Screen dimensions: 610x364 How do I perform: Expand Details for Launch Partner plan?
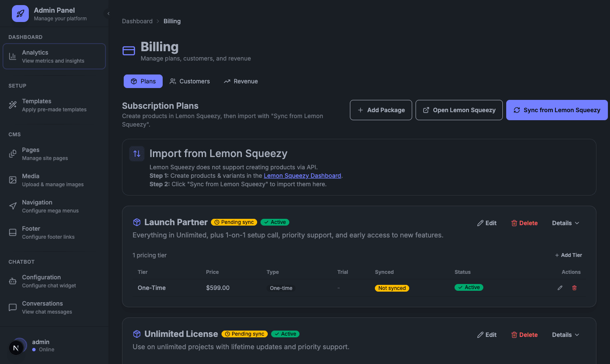[565, 223]
